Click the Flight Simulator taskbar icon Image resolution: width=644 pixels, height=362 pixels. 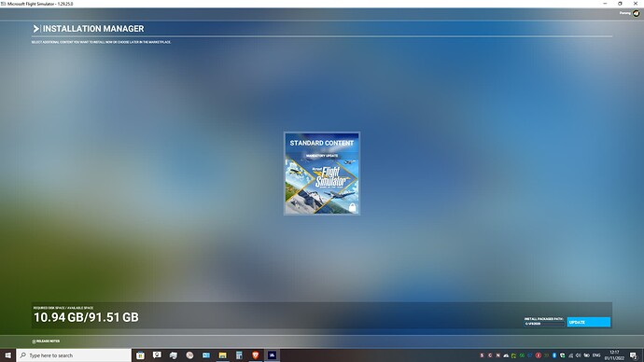(272, 355)
